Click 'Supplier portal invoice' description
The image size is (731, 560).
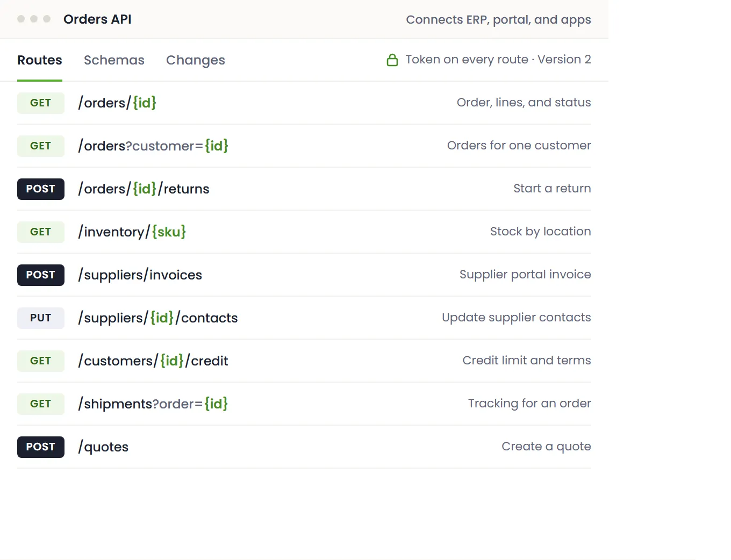click(x=525, y=275)
